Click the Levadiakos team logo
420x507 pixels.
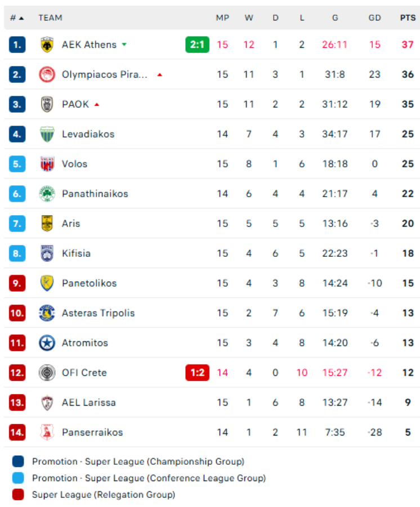[47, 134]
